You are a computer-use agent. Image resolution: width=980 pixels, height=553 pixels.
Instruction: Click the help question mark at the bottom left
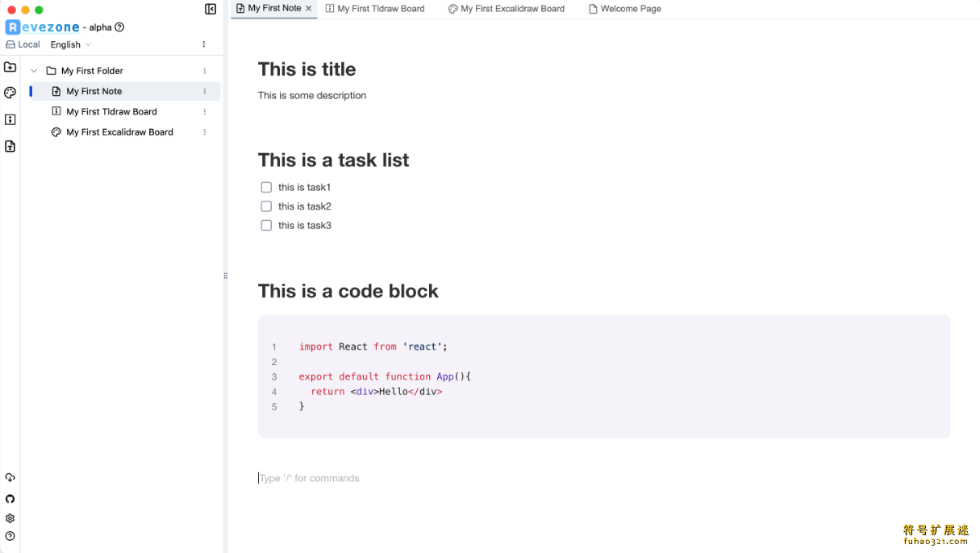(10, 536)
